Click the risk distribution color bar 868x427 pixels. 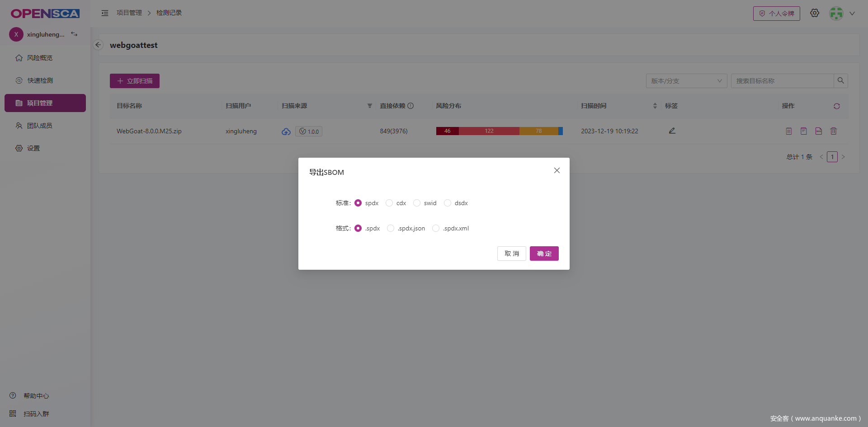point(499,131)
